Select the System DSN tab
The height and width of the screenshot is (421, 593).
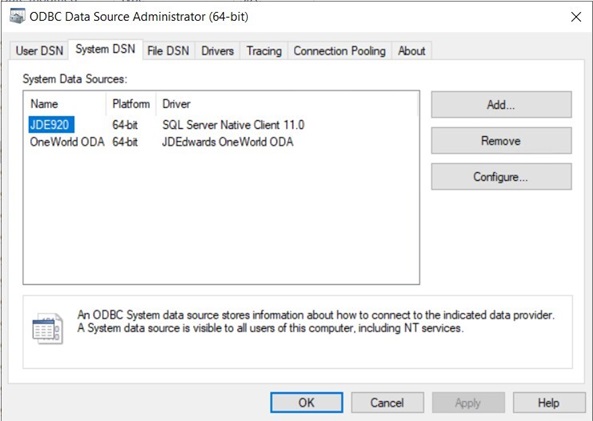(105, 49)
